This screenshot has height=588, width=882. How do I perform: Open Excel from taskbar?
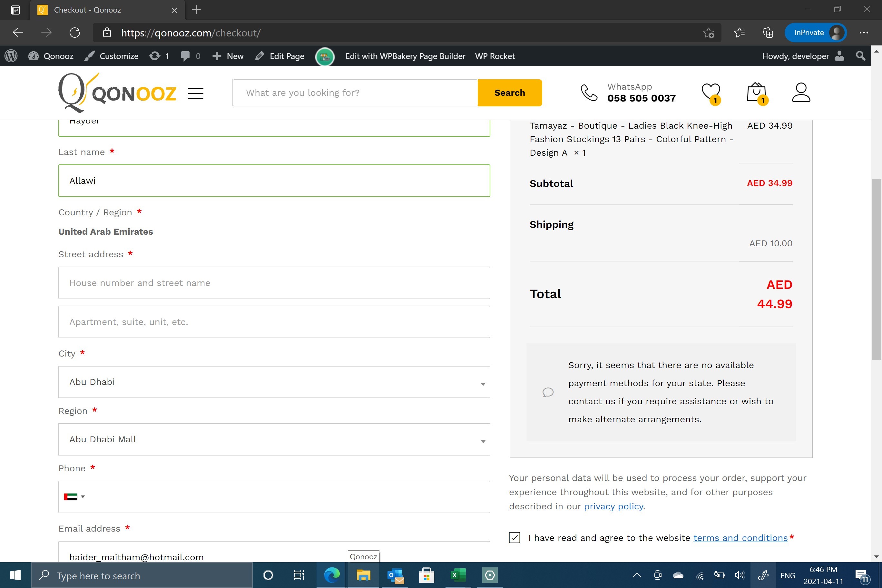coord(458,575)
